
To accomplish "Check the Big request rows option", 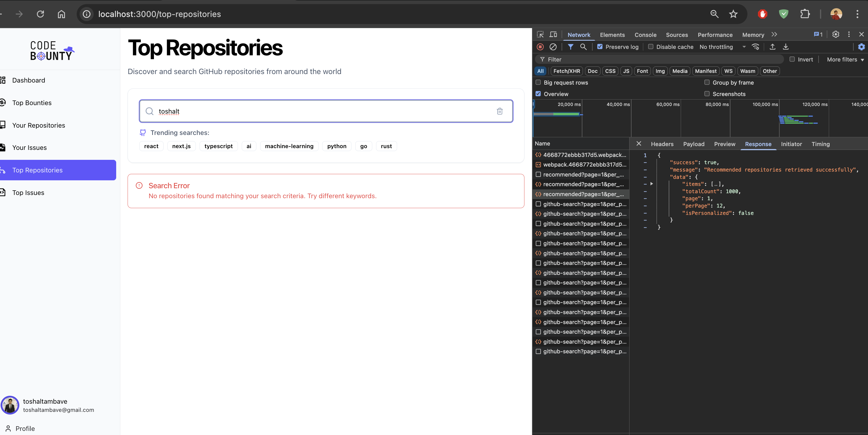I will (538, 82).
